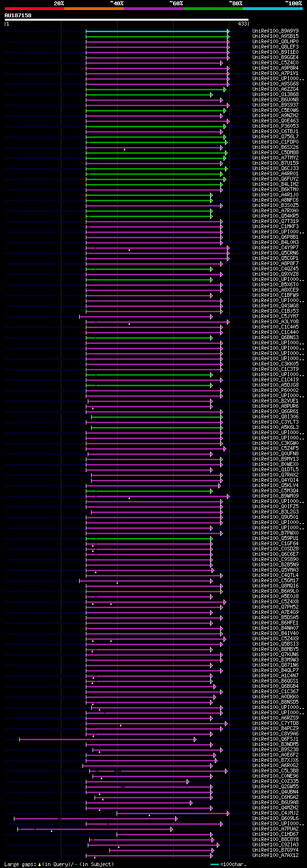
Task: Select hit UniRef100_Q8LHP0
Action: (x=275, y=42)
